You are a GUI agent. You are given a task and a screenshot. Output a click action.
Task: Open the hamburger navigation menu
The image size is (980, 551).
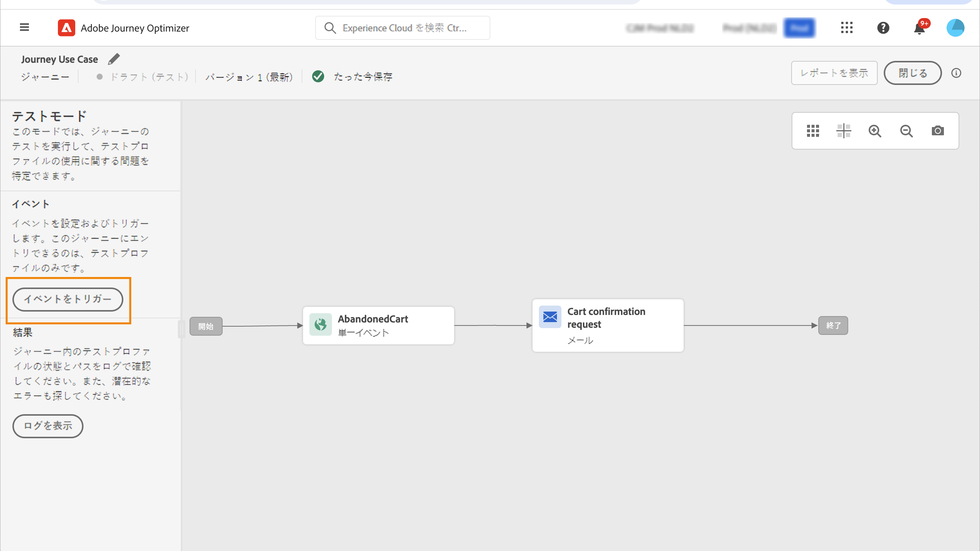coord(24,27)
